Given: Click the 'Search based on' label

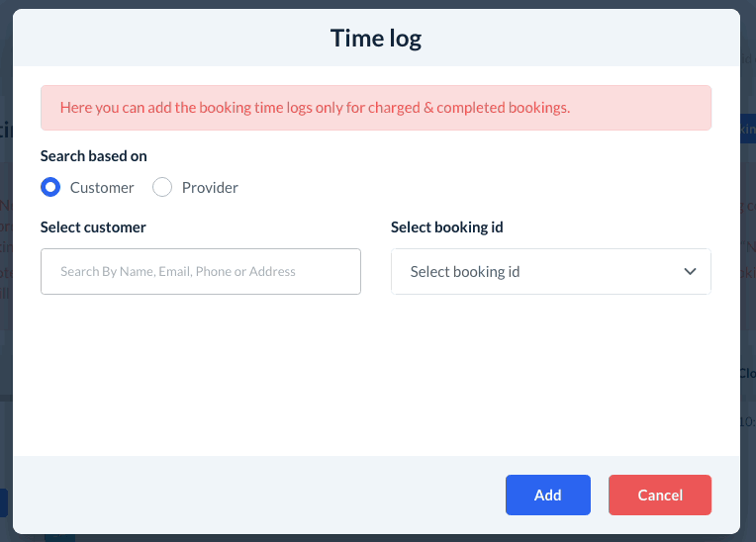Looking at the screenshot, I should (94, 156).
